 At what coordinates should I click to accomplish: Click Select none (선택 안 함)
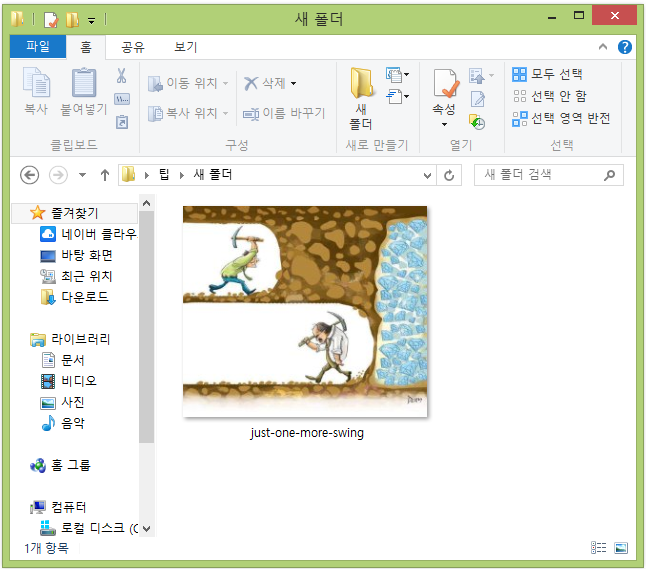550,96
